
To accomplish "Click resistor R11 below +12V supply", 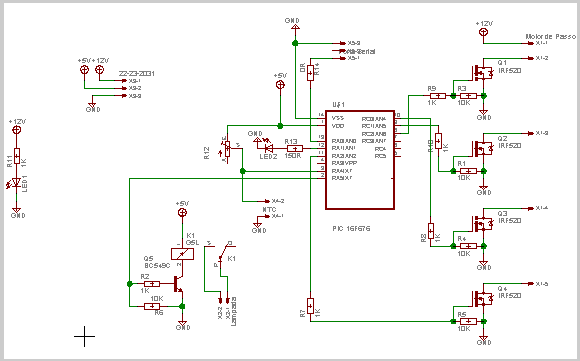I will (x=17, y=156).
